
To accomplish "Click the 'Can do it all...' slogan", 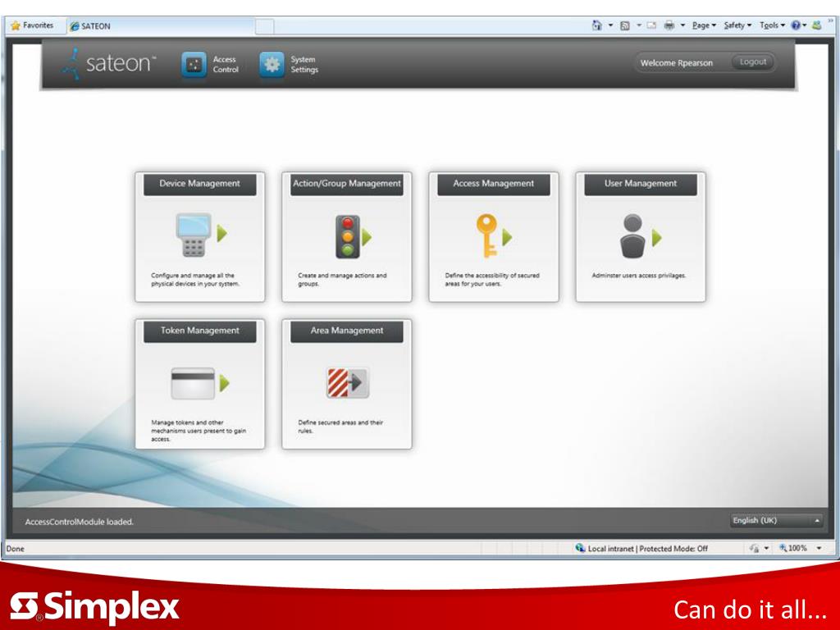I will (x=750, y=609).
